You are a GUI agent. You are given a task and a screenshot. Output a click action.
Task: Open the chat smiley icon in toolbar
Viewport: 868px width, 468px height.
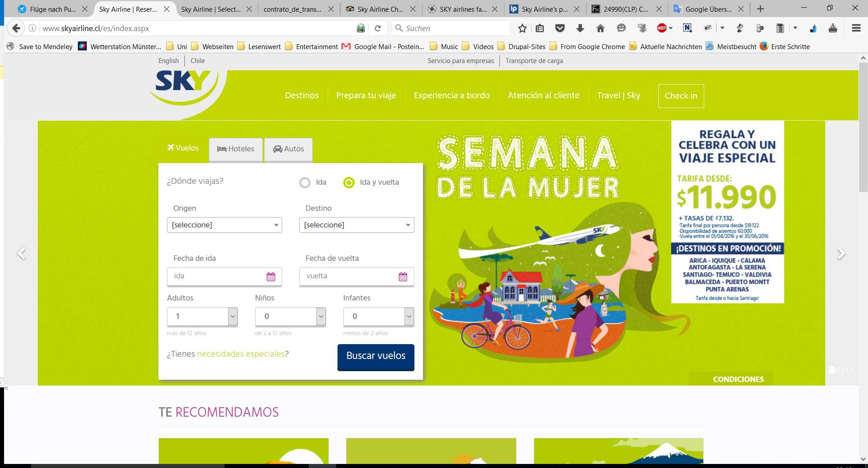[621, 28]
